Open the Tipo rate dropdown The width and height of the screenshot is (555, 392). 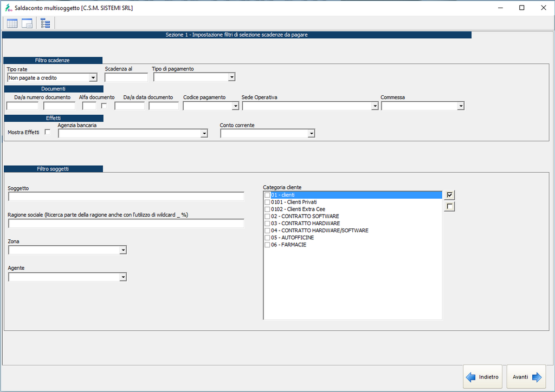(x=93, y=77)
